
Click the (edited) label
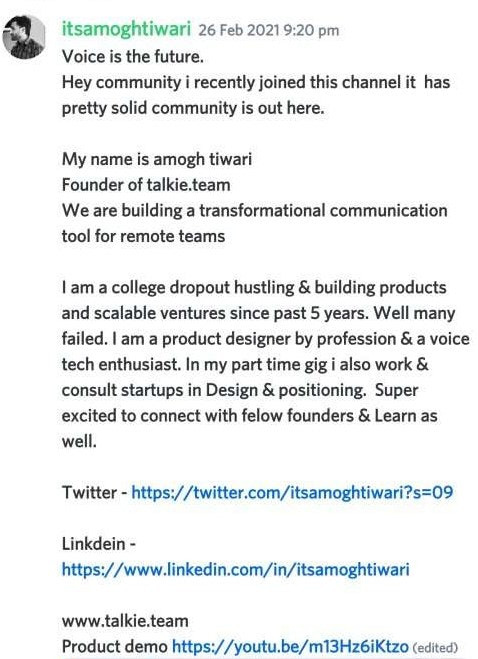[x=435, y=648]
